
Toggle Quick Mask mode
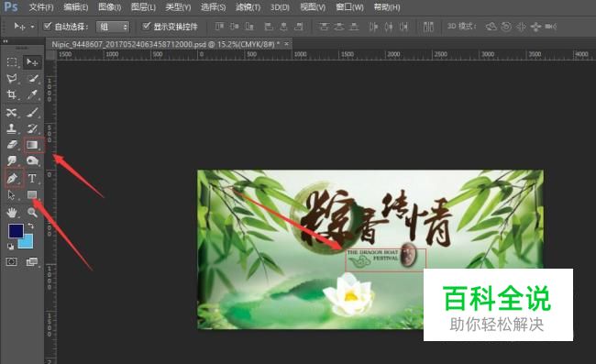(x=12, y=262)
